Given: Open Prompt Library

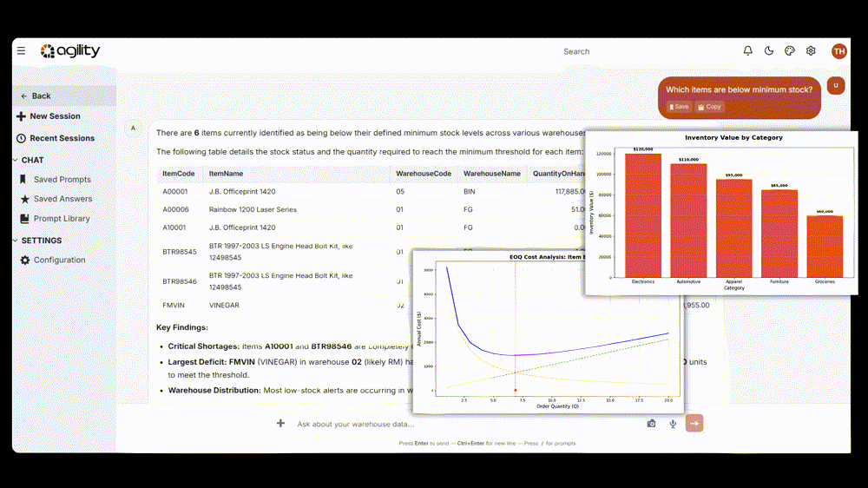Looking at the screenshot, I should (x=55, y=219).
